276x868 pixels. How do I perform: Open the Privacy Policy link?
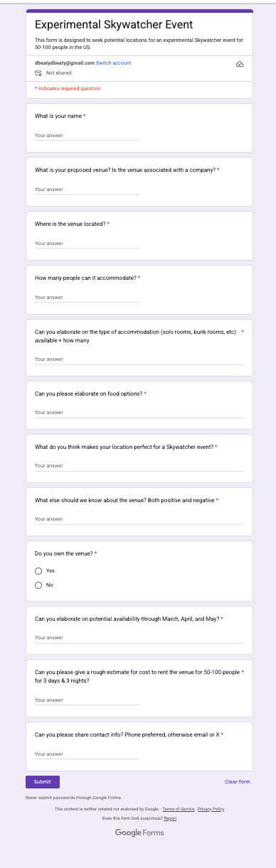point(211,809)
